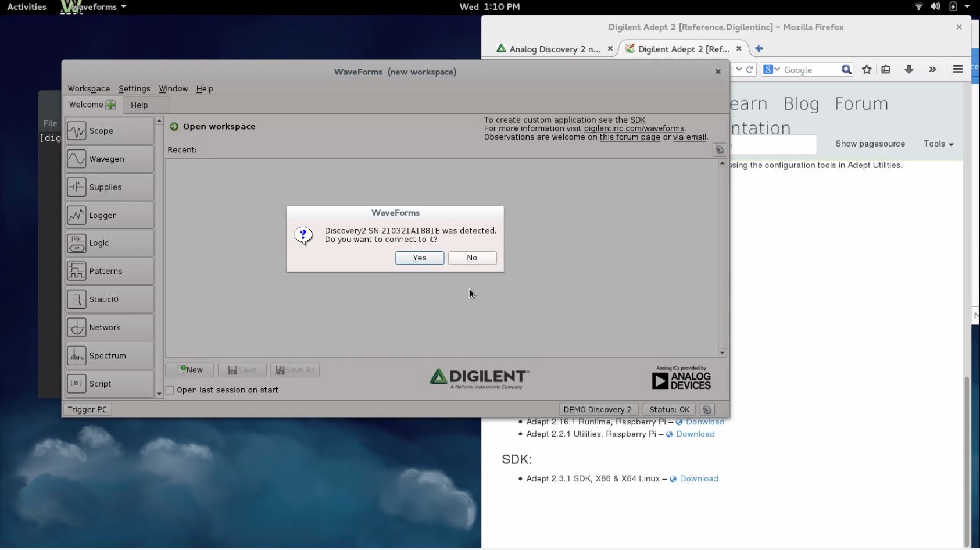Expand Firefox toolbar overflow chevron
Viewport: 980px width, 550px height.
(932, 70)
